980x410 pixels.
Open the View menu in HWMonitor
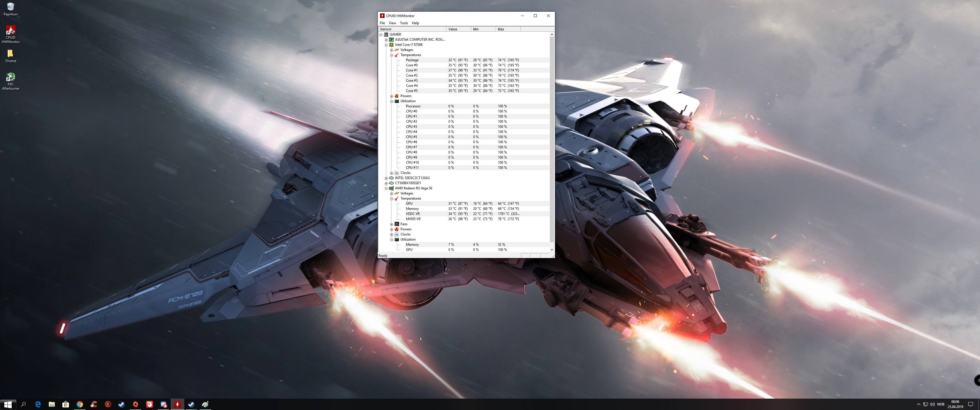(392, 23)
